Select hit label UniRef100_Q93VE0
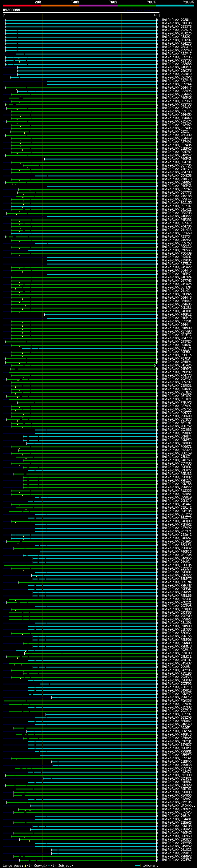The image size is (197, 868). coord(177,342)
